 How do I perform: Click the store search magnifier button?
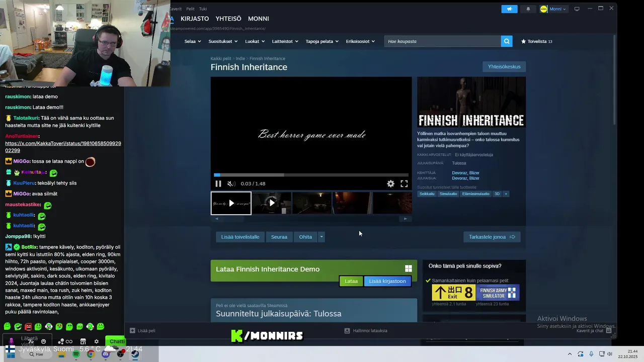[x=507, y=41]
